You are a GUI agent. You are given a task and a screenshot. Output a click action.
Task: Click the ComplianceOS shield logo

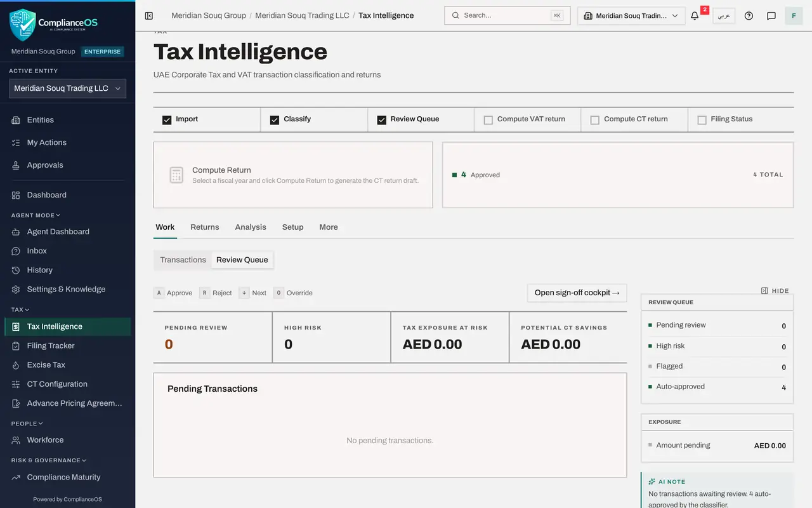coord(22,23)
